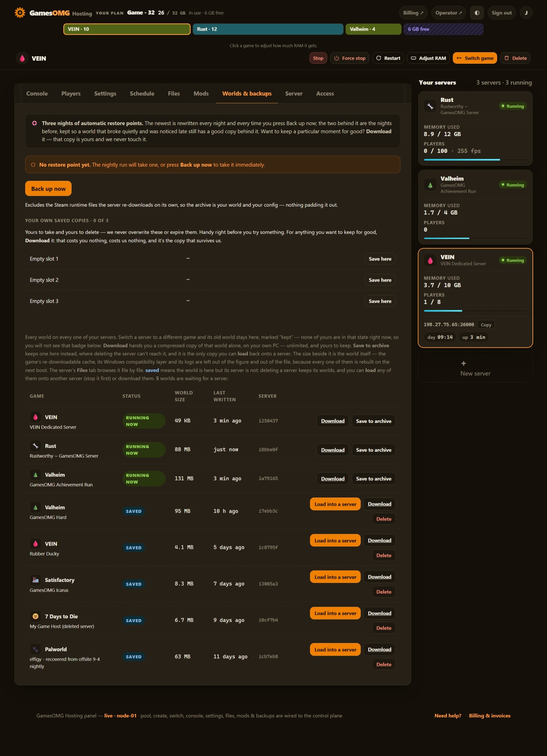Click the plus icon for New server
Screen dimensions: 547x756
tap(463, 363)
